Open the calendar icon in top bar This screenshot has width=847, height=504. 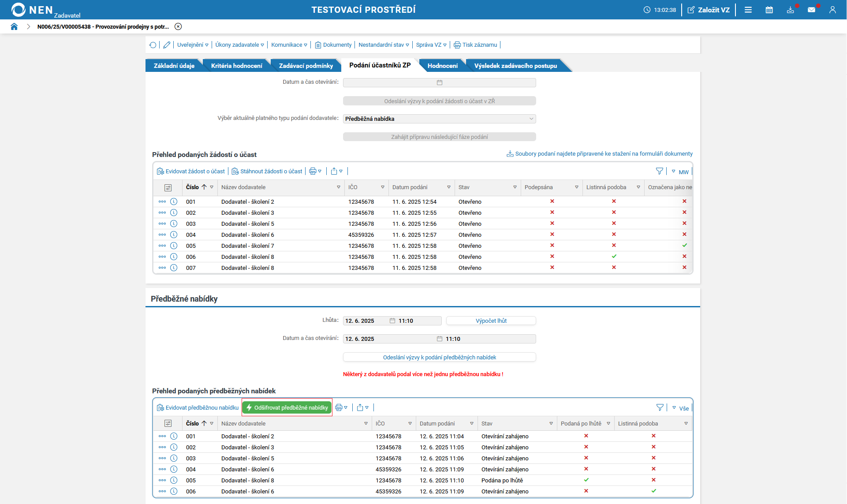pos(769,10)
